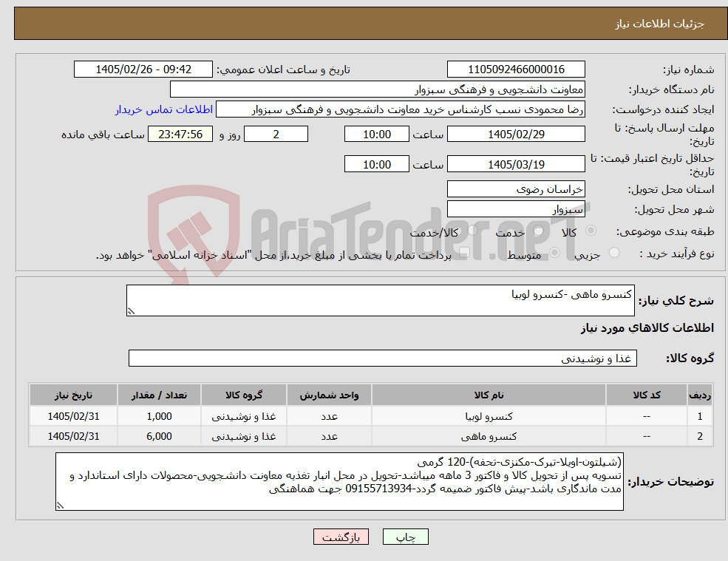Click the Islamic treasury payment note text
Viewport: 728px width, 561px height.
click(x=273, y=256)
